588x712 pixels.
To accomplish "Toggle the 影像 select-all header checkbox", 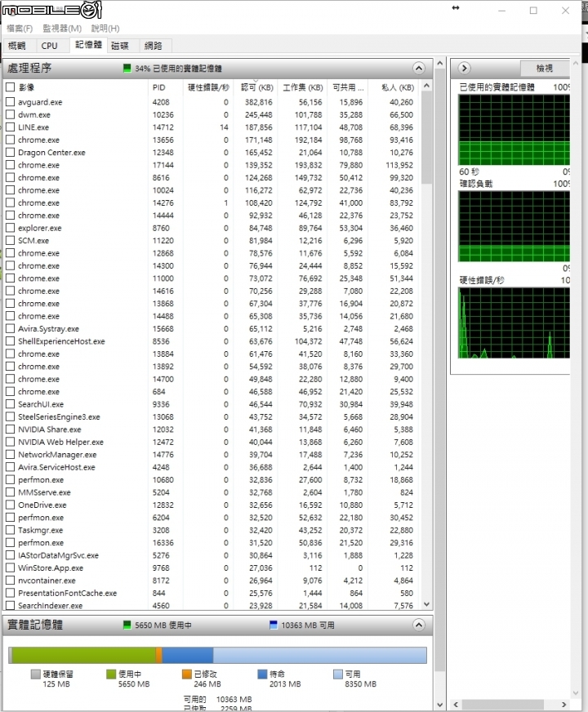I will (10, 87).
